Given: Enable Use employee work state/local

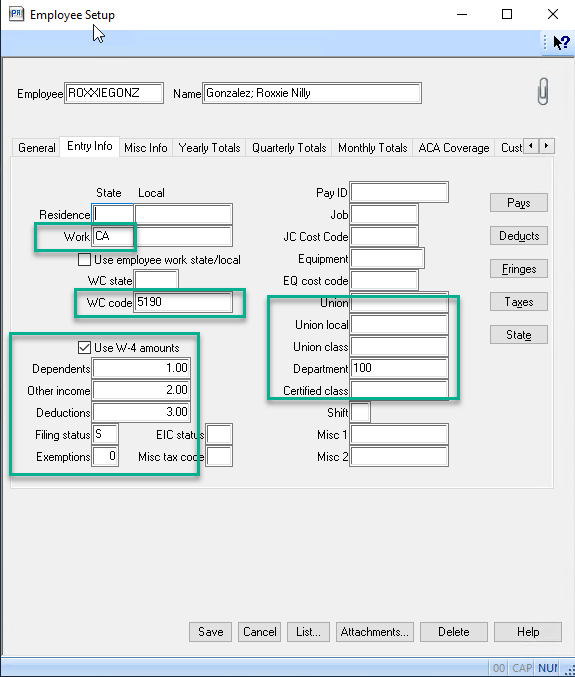Looking at the screenshot, I should [84, 259].
